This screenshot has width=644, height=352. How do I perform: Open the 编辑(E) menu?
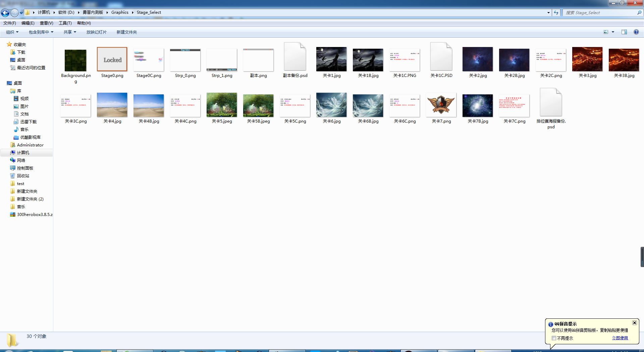28,23
